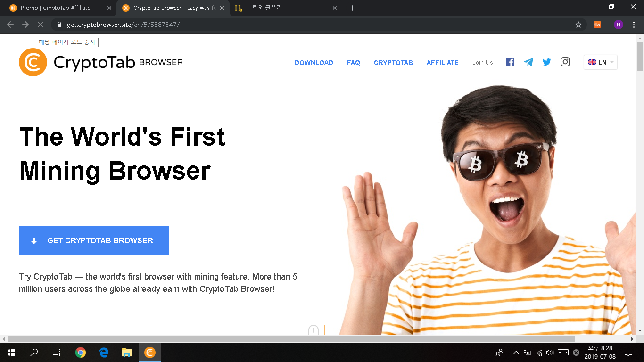Launch Microsoft Edge from the taskbar
The height and width of the screenshot is (362, 644).
(104, 353)
